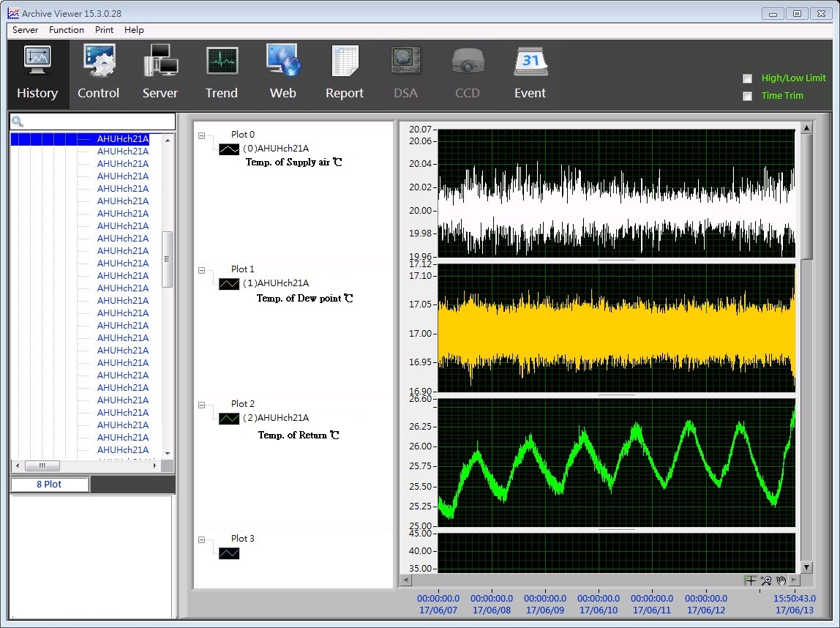Image resolution: width=840 pixels, height=628 pixels.
Task: Select the hand pan tool below the graph
Action: (781, 580)
